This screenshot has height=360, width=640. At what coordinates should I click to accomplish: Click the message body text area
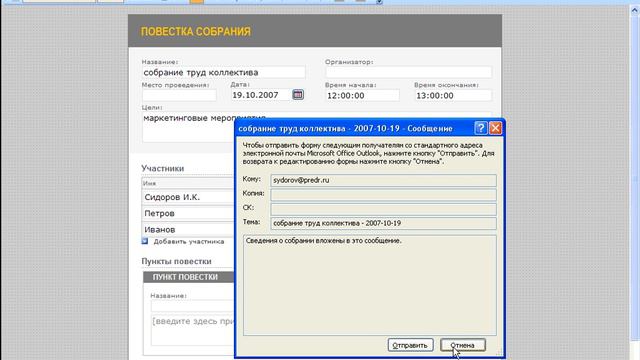370,285
